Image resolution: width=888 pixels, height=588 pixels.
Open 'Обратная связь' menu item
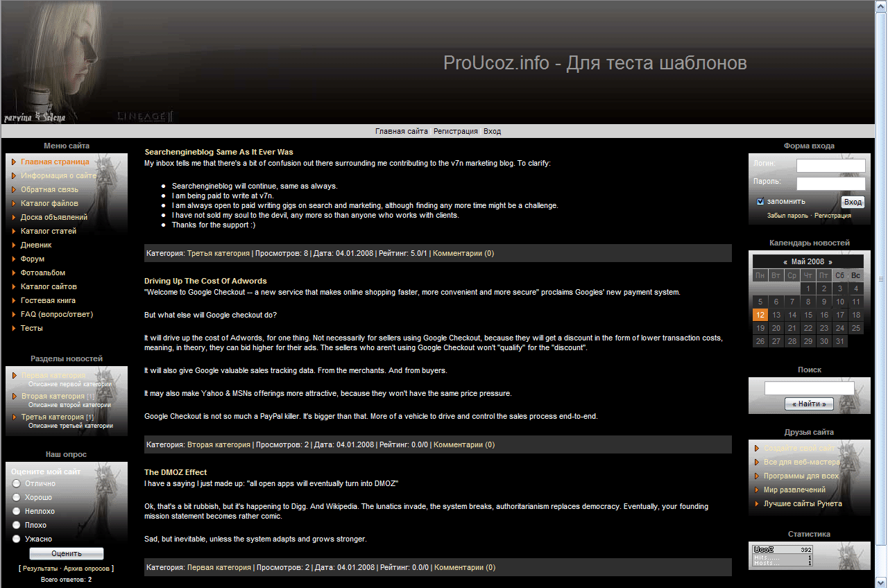pos(49,189)
